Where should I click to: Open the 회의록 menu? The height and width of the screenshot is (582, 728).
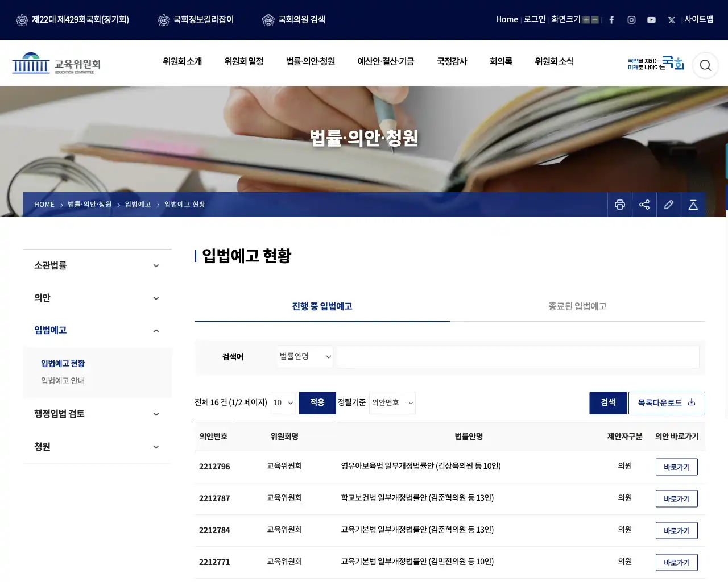(x=501, y=61)
